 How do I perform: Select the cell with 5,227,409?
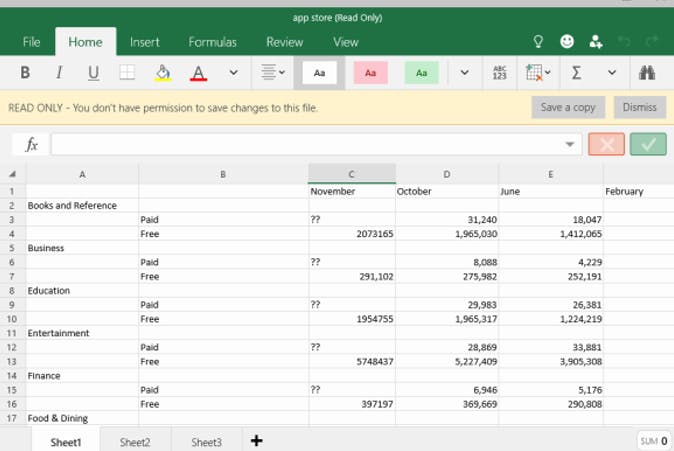click(x=447, y=362)
